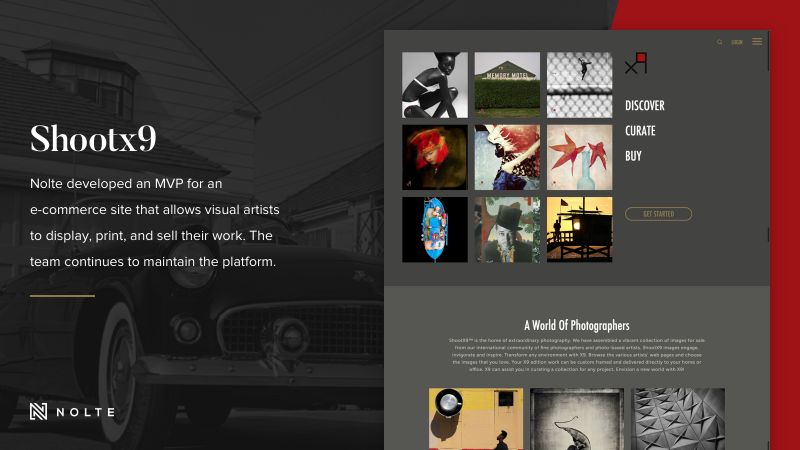Screen dimensions: 800x450
Task: Open the lifeguard tower sunset photo
Action: [580, 230]
